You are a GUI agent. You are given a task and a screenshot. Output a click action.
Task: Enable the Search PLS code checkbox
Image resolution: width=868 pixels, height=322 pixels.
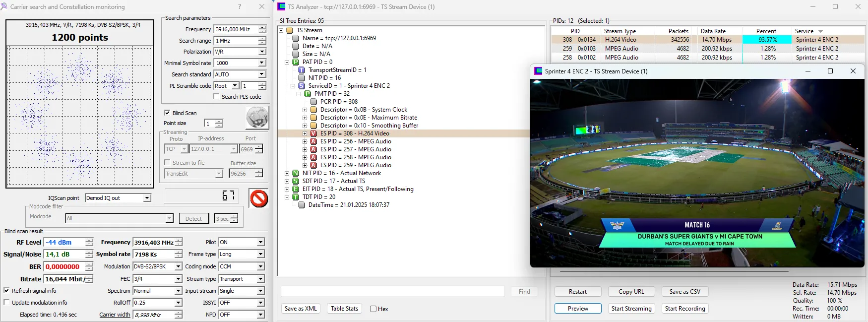[x=216, y=97]
